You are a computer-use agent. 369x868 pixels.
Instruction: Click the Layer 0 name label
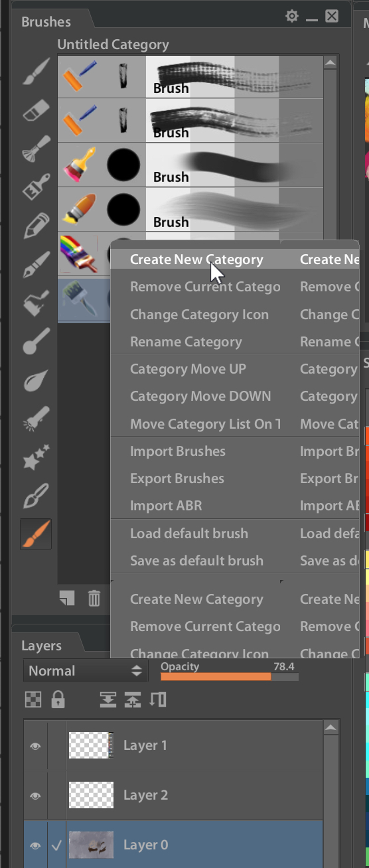coord(145,845)
